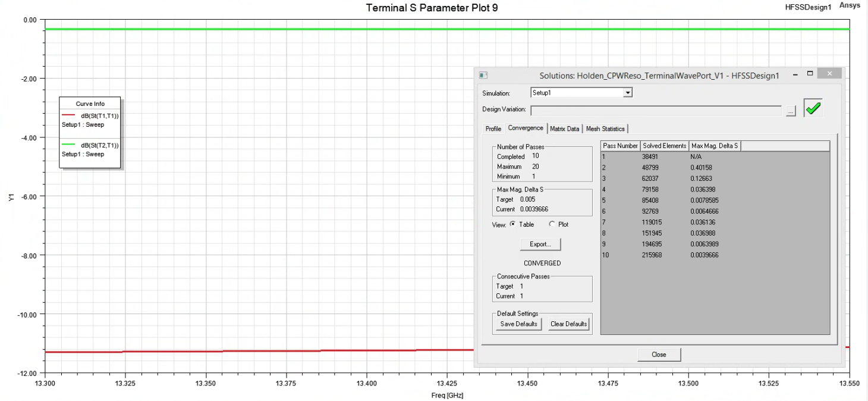Click the Save Defaults button
The image size is (868, 401).
point(519,324)
